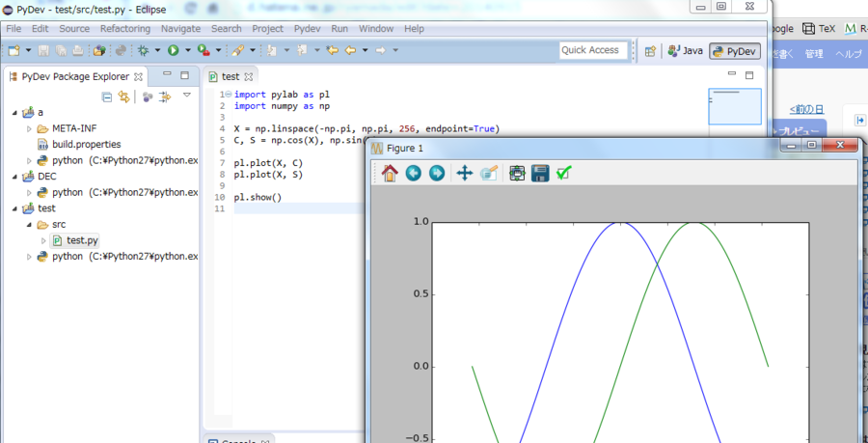Click the floppy Save icon in Figure 1
The height and width of the screenshot is (443, 868).
click(x=540, y=174)
